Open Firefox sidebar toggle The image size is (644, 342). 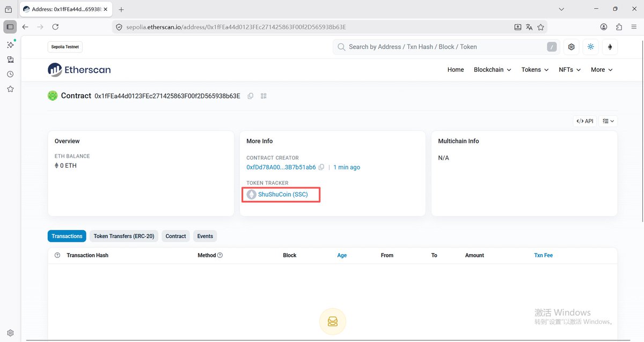point(10,27)
